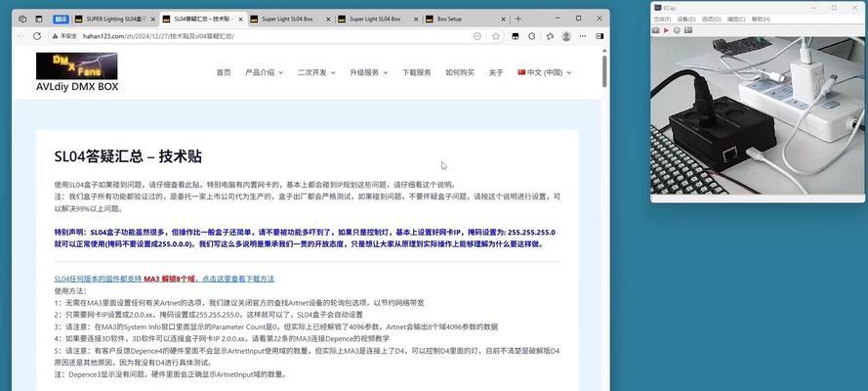Go to 首页 in site navigation
868x391 pixels.
(x=224, y=72)
